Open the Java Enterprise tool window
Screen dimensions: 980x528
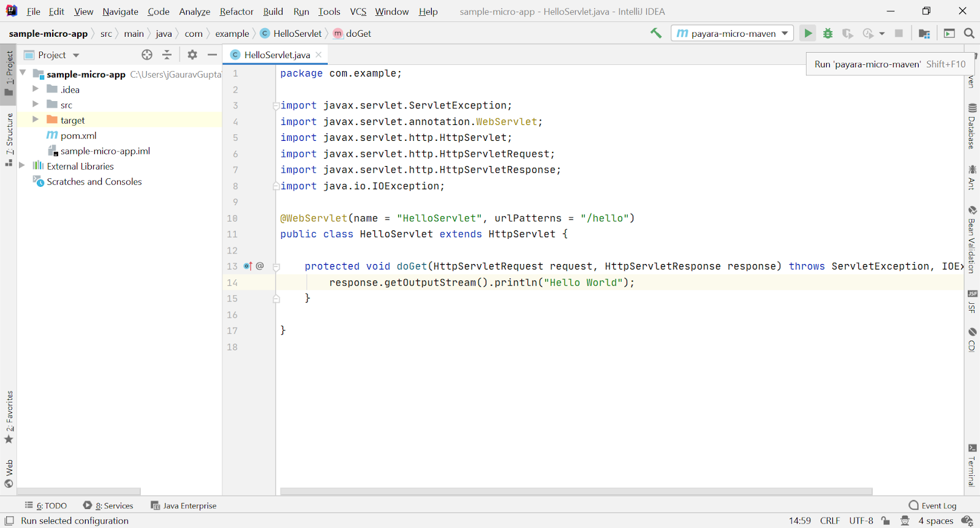(x=184, y=505)
